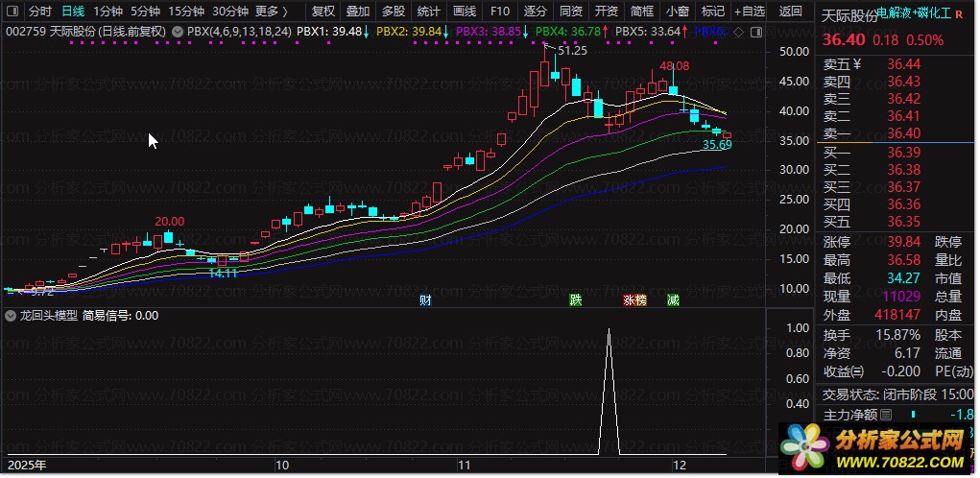Open the 多股 multi-stock view

click(394, 12)
